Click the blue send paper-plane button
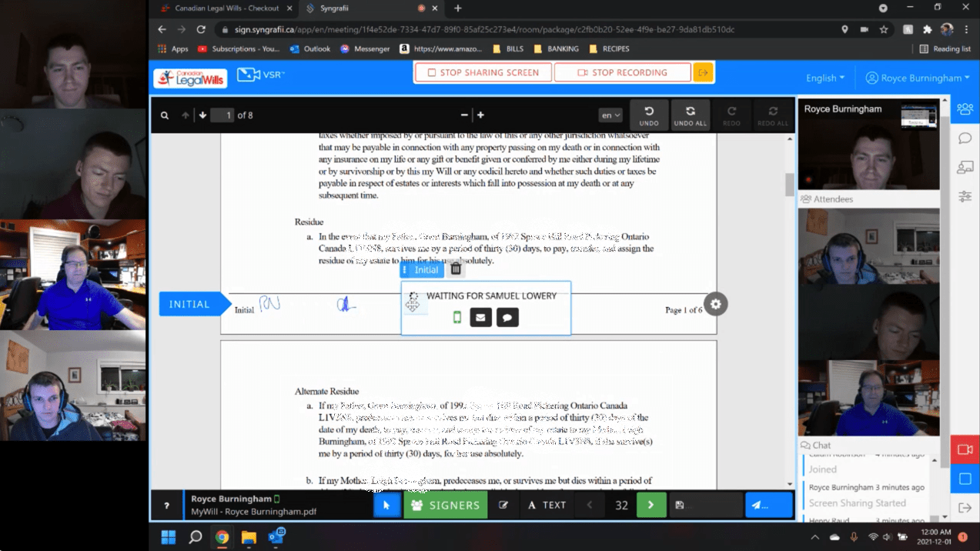 coord(769,505)
